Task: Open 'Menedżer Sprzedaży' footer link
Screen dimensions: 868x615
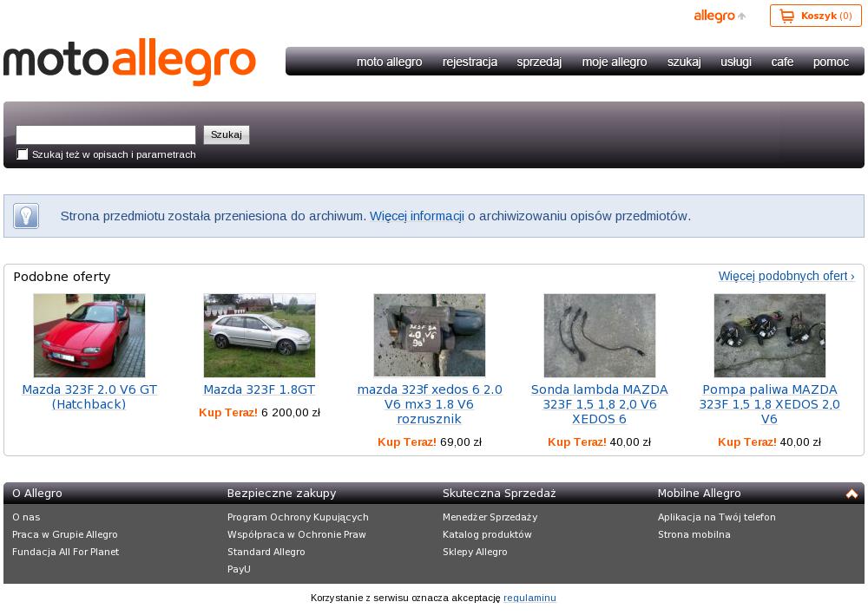Action: 490,517
